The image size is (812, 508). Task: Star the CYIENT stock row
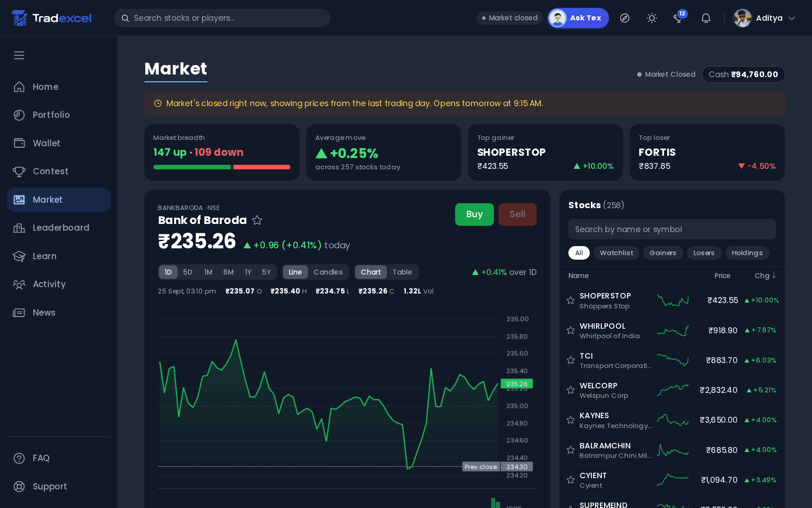[x=571, y=480]
